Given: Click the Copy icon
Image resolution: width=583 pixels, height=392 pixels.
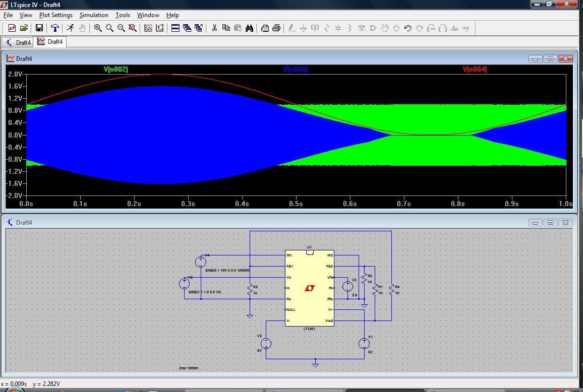Looking at the screenshot, I should (226, 28).
